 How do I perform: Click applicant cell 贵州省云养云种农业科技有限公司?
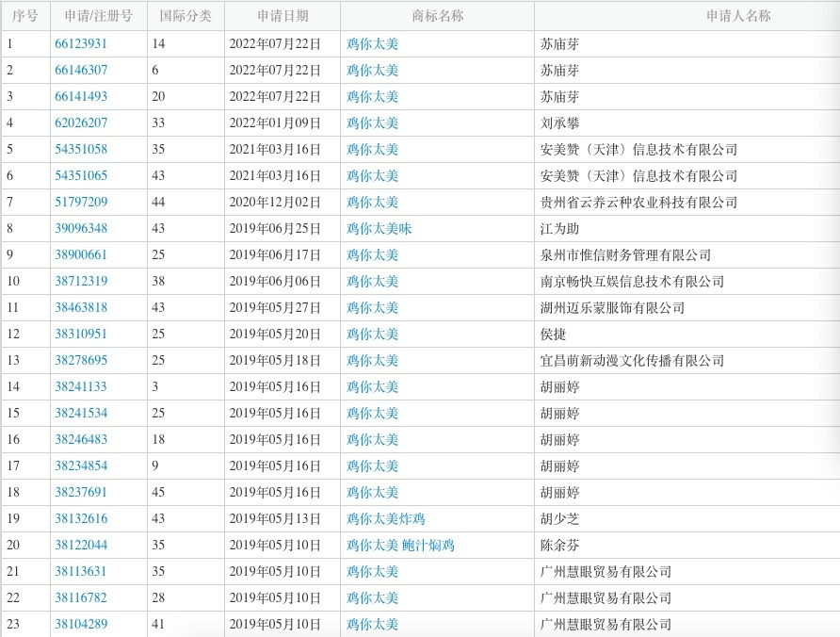click(x=638, y=203)
